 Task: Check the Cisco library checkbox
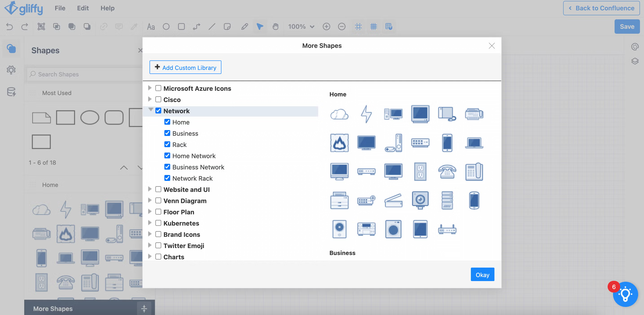(x=158, y=99)
